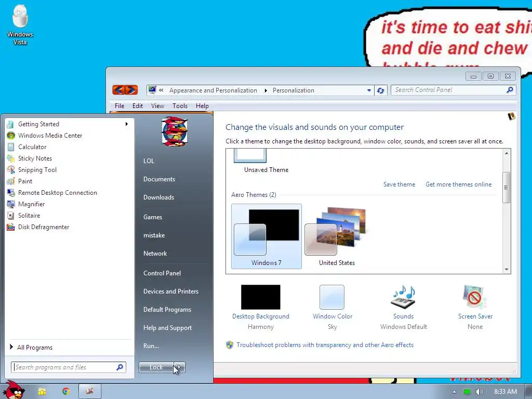Open the Windows Vista desktop icon
The image size is (532, 399).
[x=20, y=25]
